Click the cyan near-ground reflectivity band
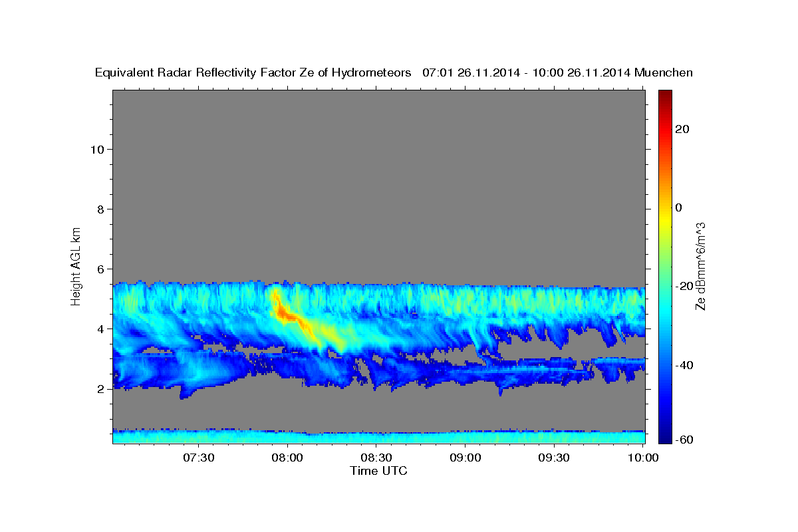The width and height of the screenshot is (798, 532). tap(379, 437)
